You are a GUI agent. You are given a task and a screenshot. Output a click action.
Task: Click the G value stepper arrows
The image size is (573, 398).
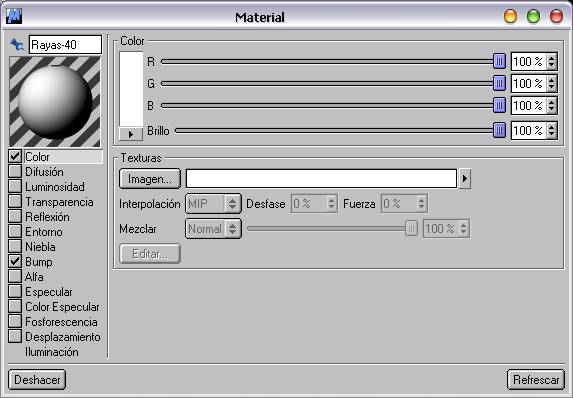pos(551,83)
